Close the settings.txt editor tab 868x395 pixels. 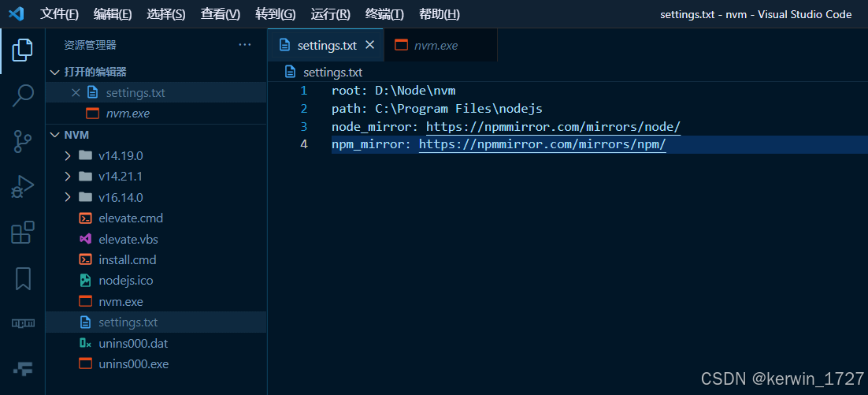pyautogui.click(x=369, y=45)
